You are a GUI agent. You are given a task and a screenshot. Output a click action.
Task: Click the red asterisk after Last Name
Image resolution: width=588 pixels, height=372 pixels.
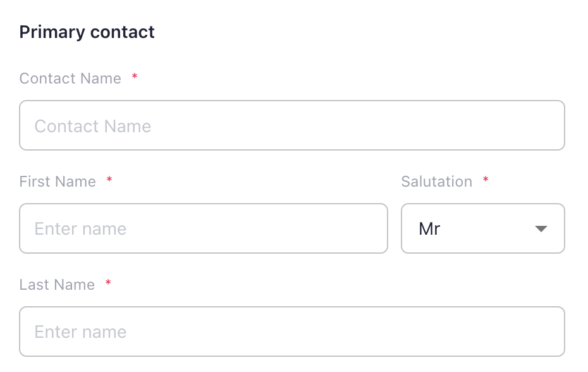tap(107, 283)
